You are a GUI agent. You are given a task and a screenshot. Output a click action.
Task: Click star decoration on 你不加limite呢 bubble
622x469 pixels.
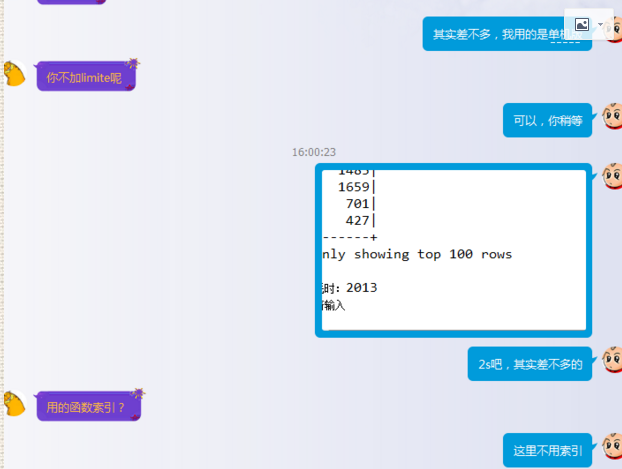[133, 63]
